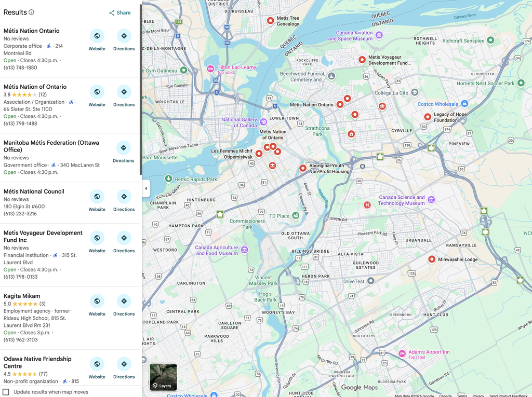Get directions to Métis National Council
This screenshot has height=397, width=532.
click(124, 197)
